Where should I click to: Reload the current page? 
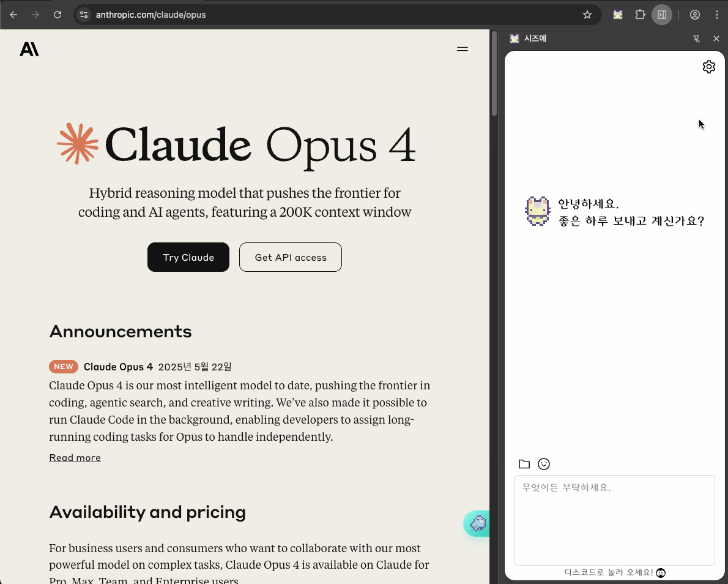tap(58, 15)
